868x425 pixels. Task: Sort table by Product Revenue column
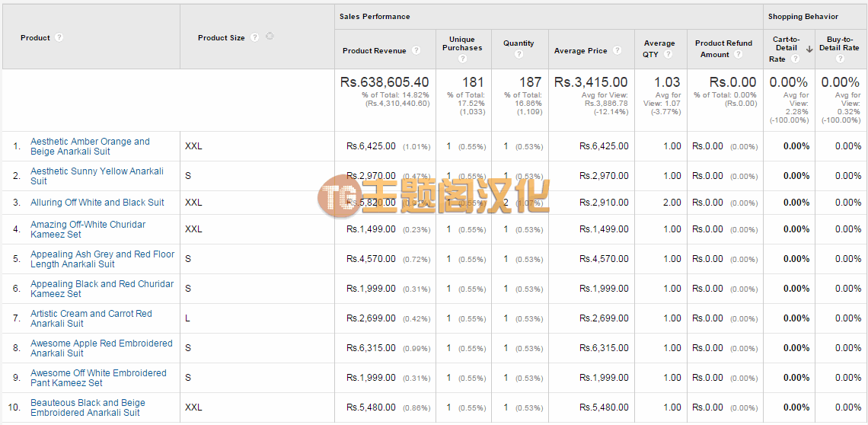coord(374,50)
